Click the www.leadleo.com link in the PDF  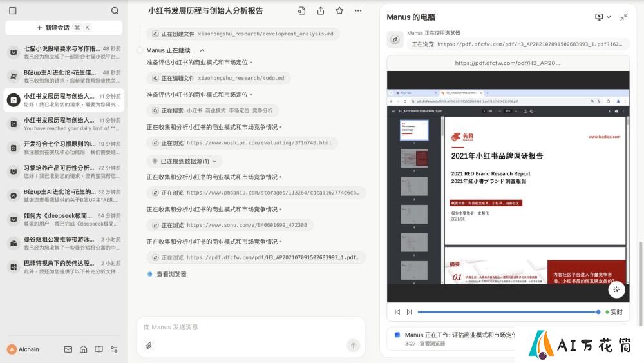pos(604,137)
